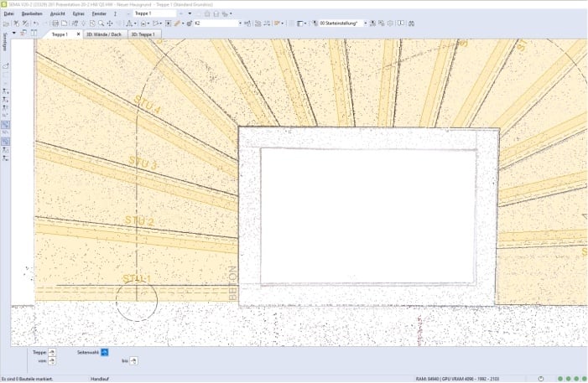
Task: Click the von picker button
Action: (x=52, y=361)
